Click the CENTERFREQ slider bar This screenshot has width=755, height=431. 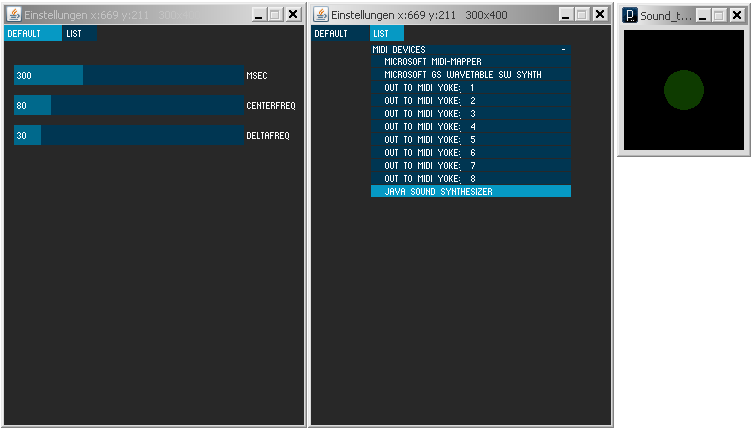129,105
